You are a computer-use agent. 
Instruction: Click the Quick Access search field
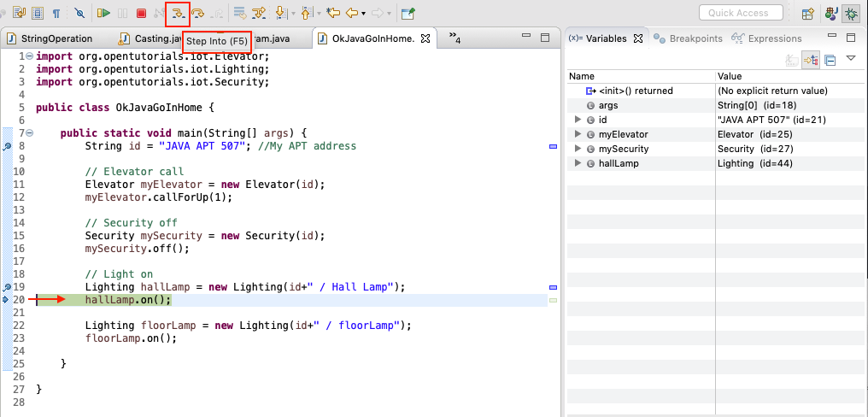pyautogui.click(x=741, y=13)
